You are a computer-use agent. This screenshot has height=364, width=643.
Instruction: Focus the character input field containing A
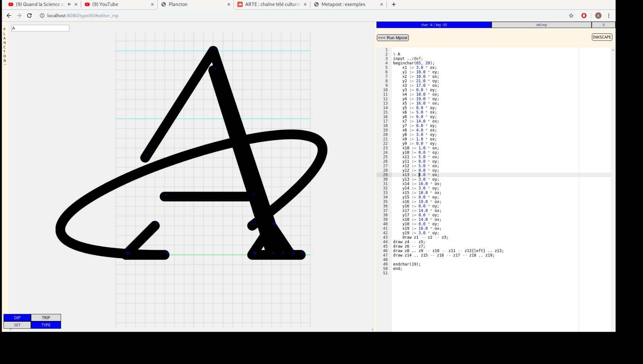[x=40, y=28]
